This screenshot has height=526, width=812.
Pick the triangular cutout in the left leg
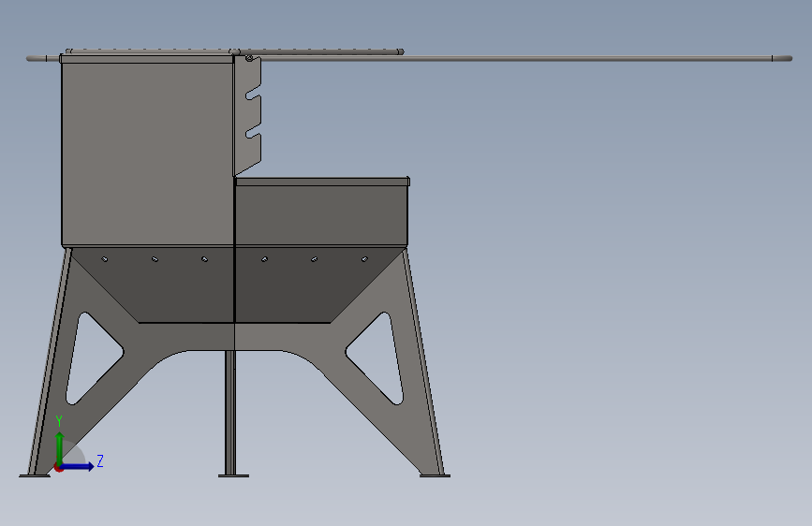(94, 358)
